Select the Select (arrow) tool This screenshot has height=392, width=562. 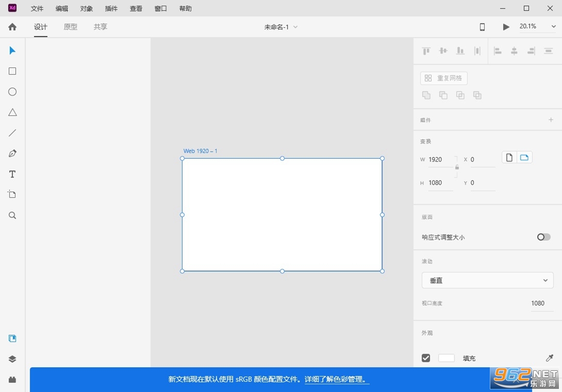[x=12, y=51]
